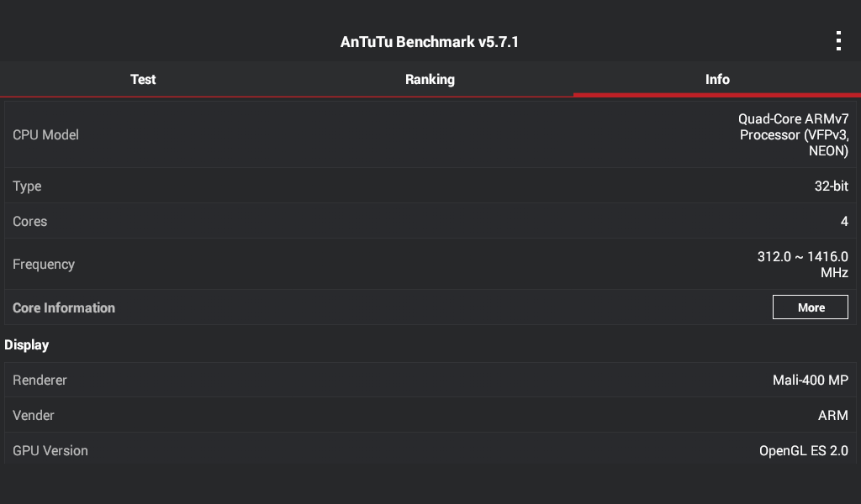Switch to the Test tab
Viewport: 861px width, 504px height.
point(143,79)
